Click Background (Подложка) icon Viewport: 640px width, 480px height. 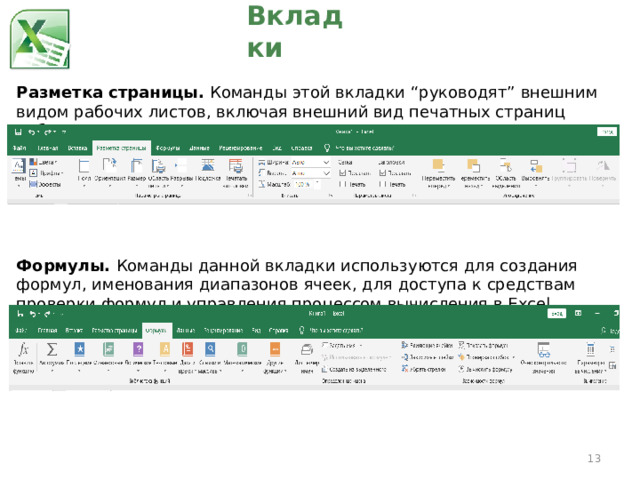[x=208, y=166]
